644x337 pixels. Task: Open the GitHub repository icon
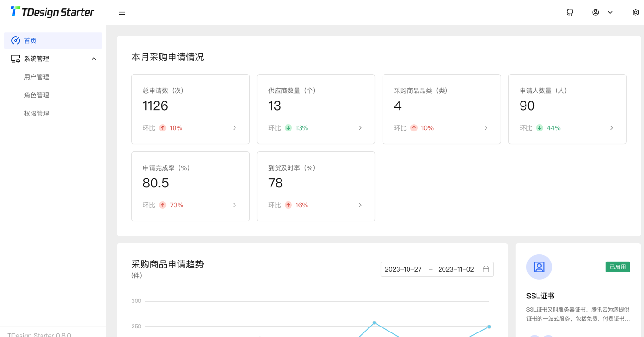[x=570, y=12]
